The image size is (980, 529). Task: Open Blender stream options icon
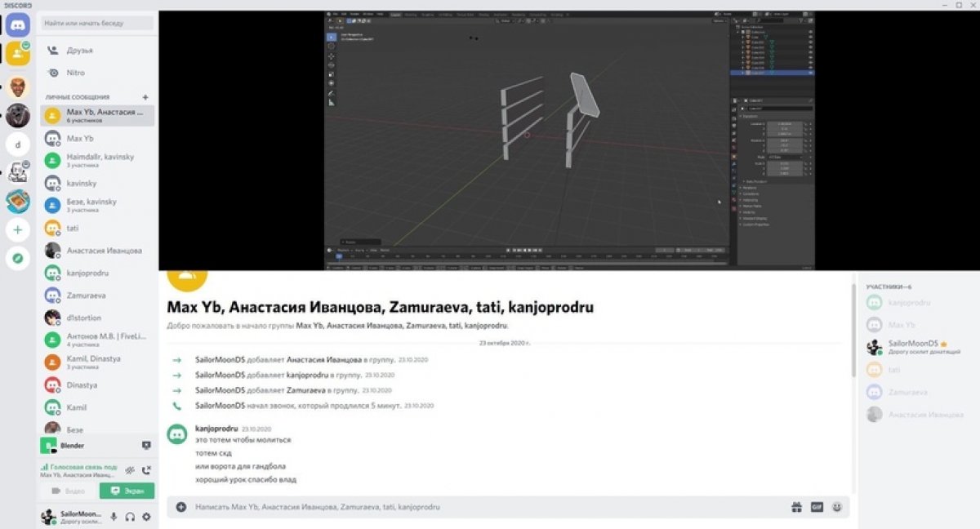(x=146, y=446)
